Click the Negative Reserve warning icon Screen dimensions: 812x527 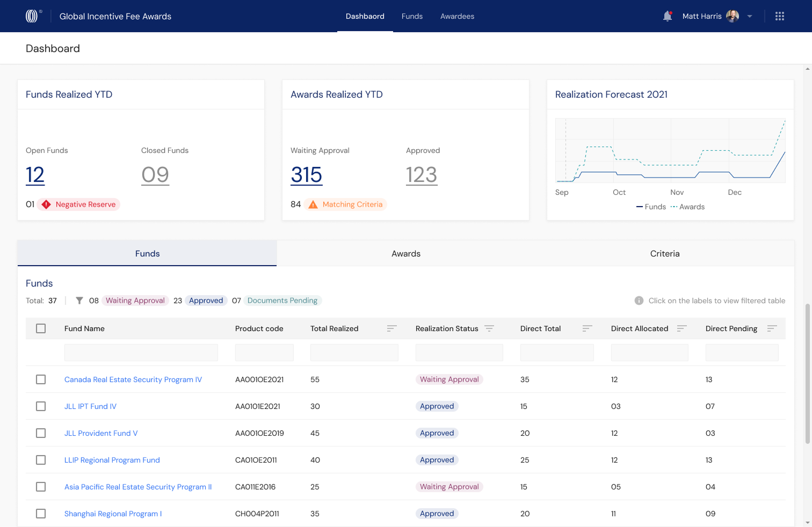pyautogui.click(x=46, y=204)
